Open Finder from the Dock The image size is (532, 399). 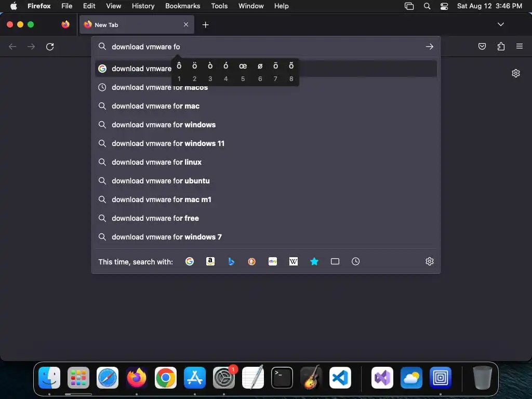click(49, 378)
